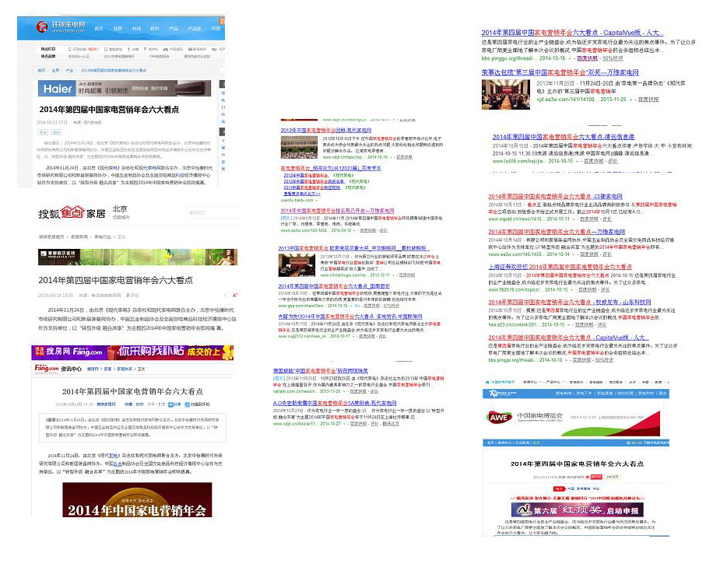Image resolution: width=706 pixels, height=588 pixels.
Task: Click 切换城市 under 北京
Action: coord(121,217)
